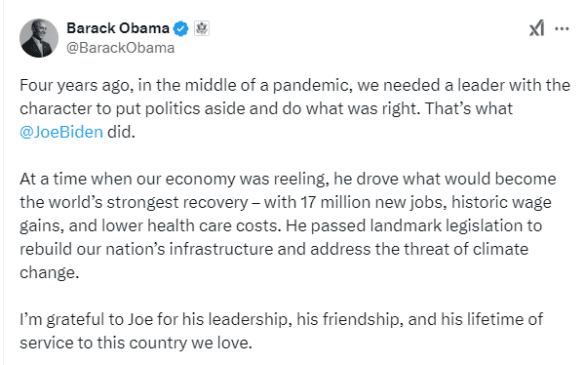Click the line starting "Four years ago"

coord(295,85)
